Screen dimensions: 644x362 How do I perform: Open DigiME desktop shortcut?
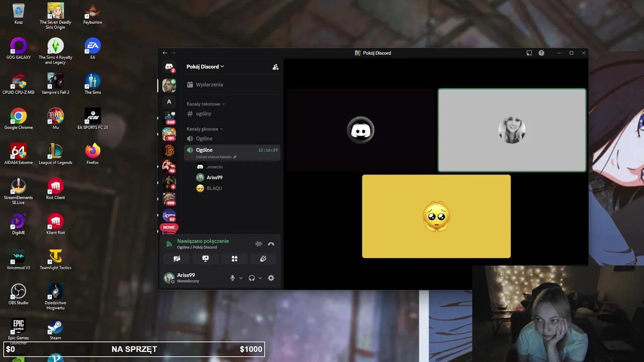19,224
